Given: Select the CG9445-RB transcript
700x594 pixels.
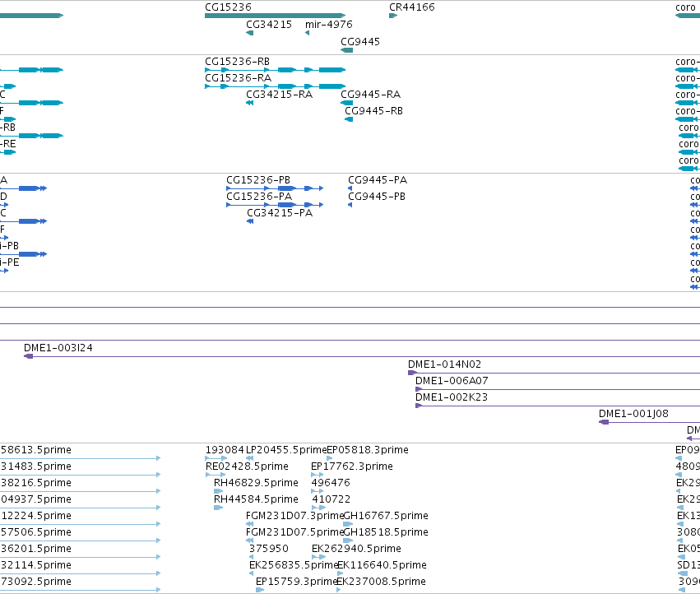Looking at the screenshot, I should coord(349,119).
